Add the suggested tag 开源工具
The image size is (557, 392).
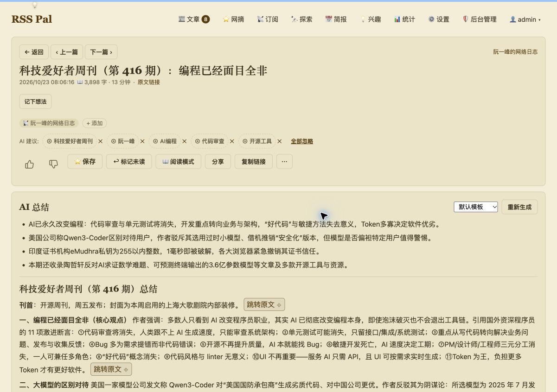[257, 141]
